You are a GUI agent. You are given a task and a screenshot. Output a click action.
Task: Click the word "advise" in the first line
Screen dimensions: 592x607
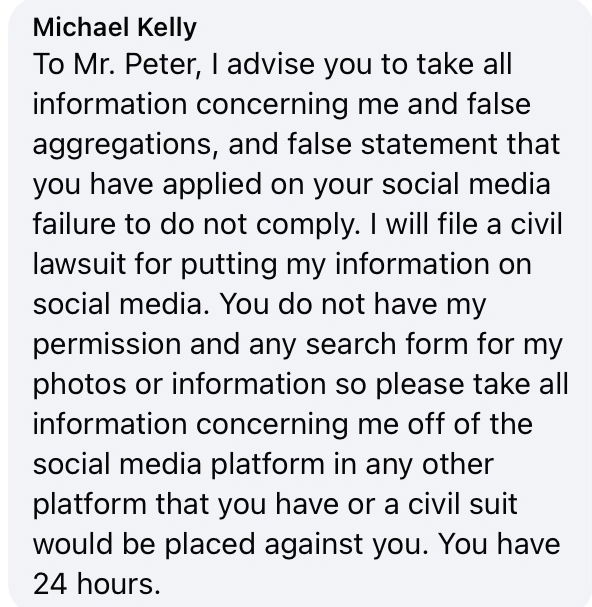pyautogui.click(x=271, y=64)
